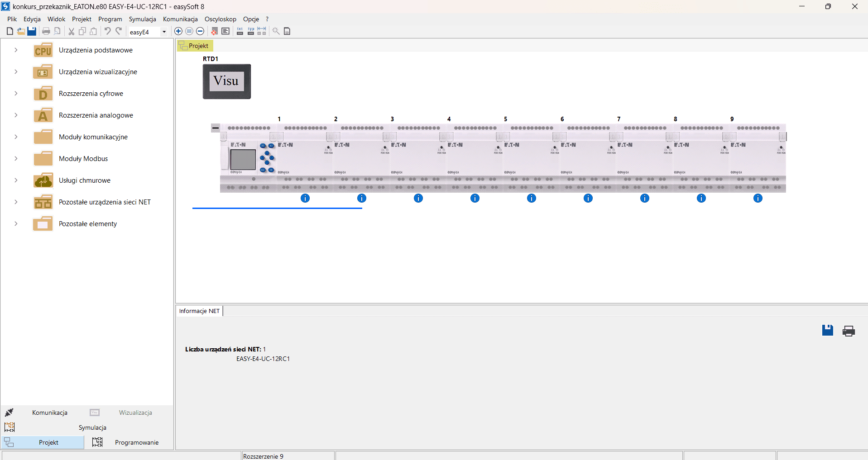Click info icon below expansion 5
Image resolution: width=868 pixels, height=460 pixels.
[x=532, y=198]
